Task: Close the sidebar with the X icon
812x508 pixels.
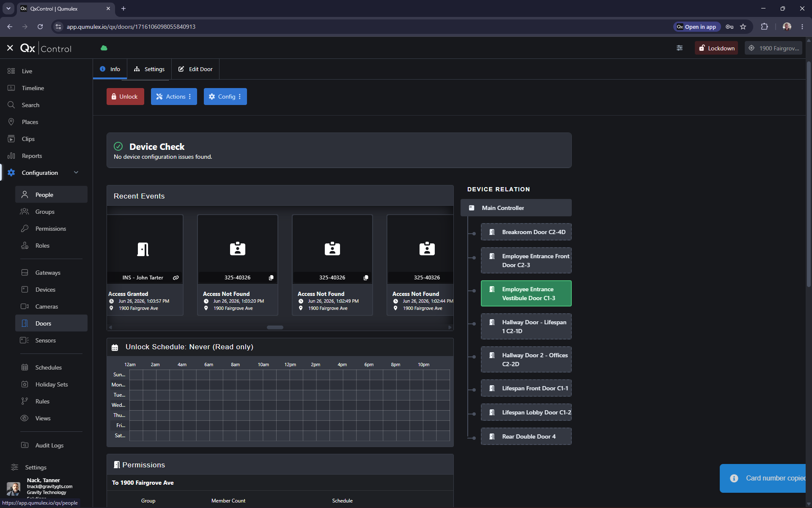Action: click(x=10, y=48)
